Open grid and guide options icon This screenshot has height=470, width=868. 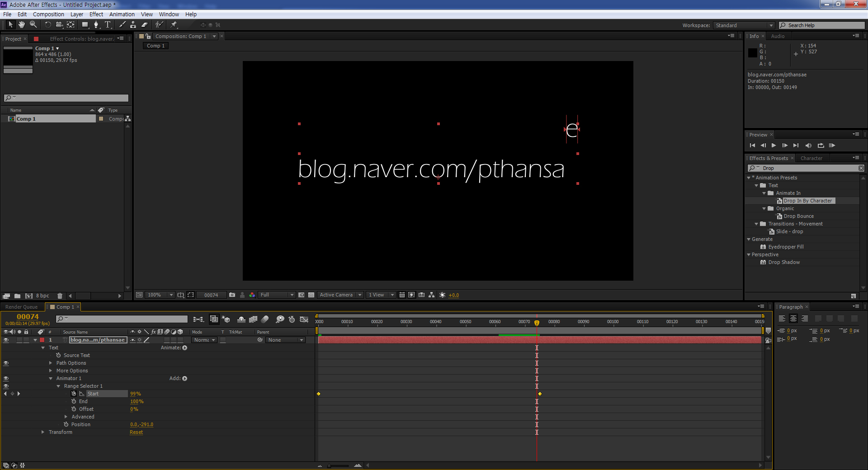click(181, 295)
